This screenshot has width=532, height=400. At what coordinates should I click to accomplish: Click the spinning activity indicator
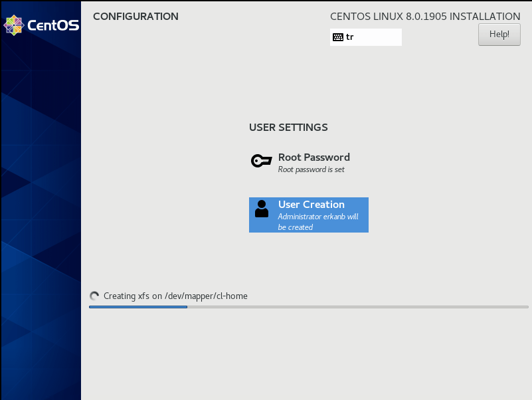pos(94,296)
